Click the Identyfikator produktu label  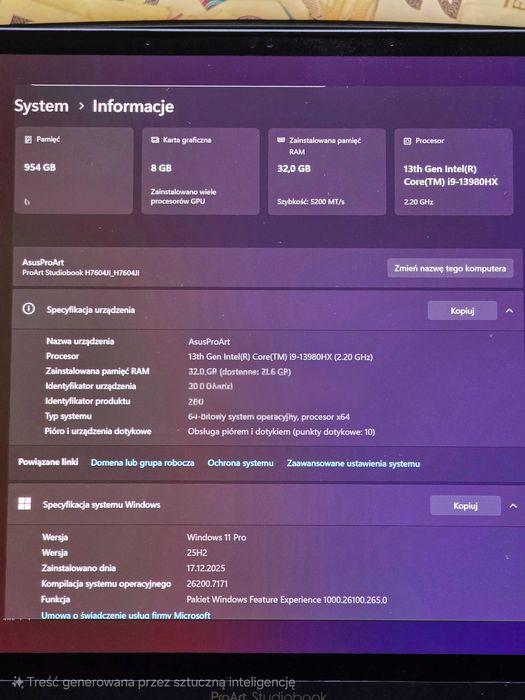click(x=88, y=401)
